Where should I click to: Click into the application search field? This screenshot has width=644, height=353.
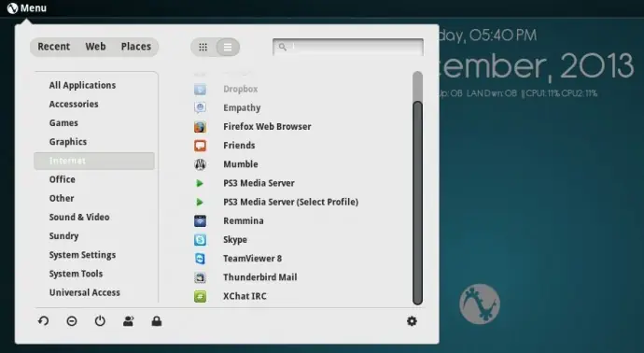coord(348,47)
